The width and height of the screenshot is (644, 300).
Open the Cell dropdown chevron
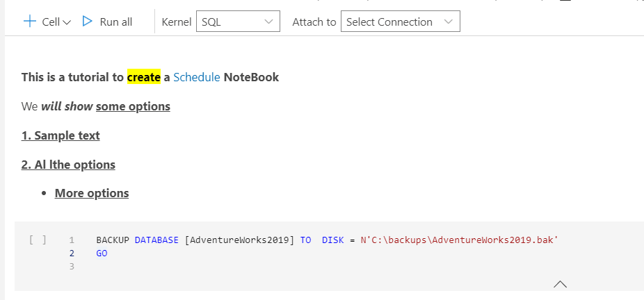[67, 22]
